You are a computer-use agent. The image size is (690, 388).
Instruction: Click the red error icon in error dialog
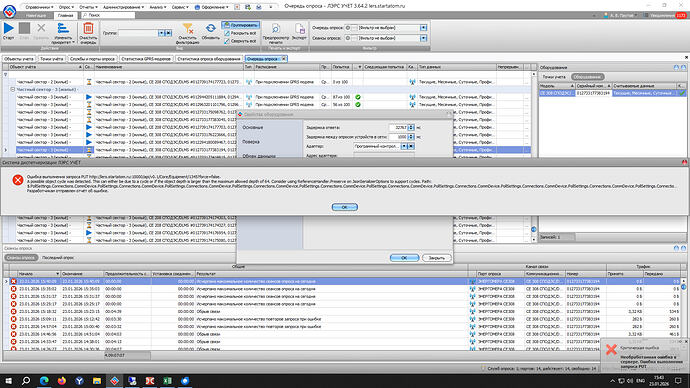[x=18, y=179]
